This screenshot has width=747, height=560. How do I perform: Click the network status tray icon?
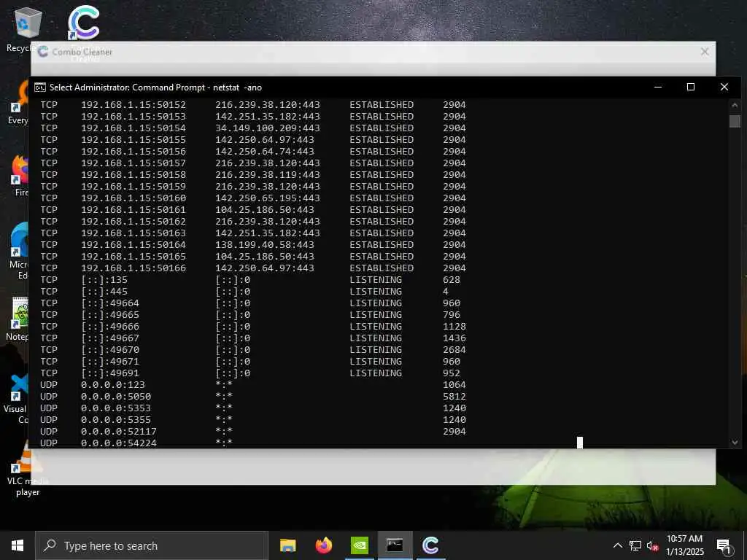(635, 545)
